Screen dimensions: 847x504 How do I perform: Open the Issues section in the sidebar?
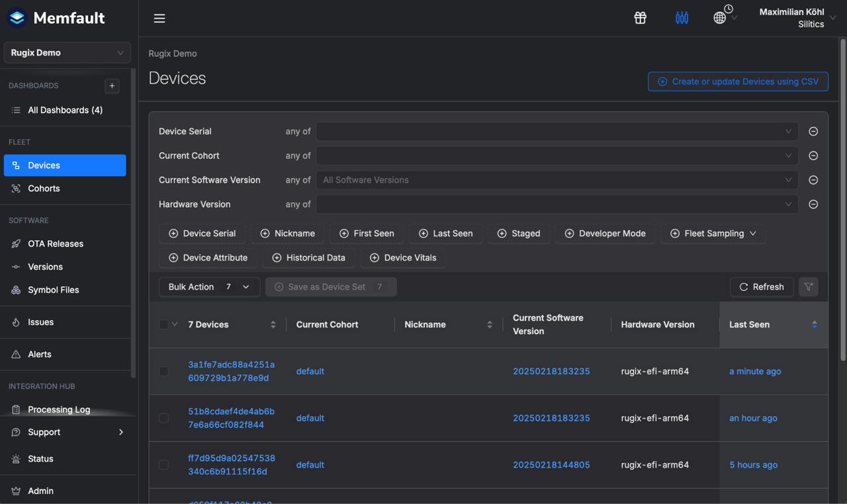(x=41, y=322)
